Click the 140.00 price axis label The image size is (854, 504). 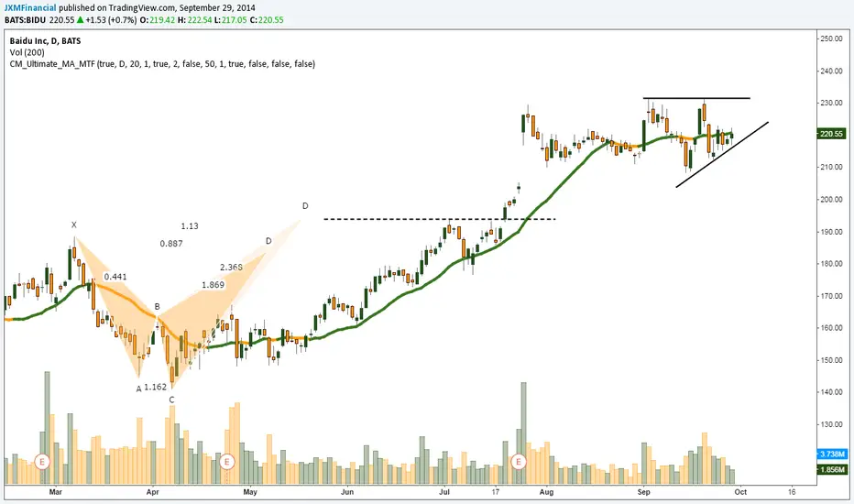(x=832, y=392)
